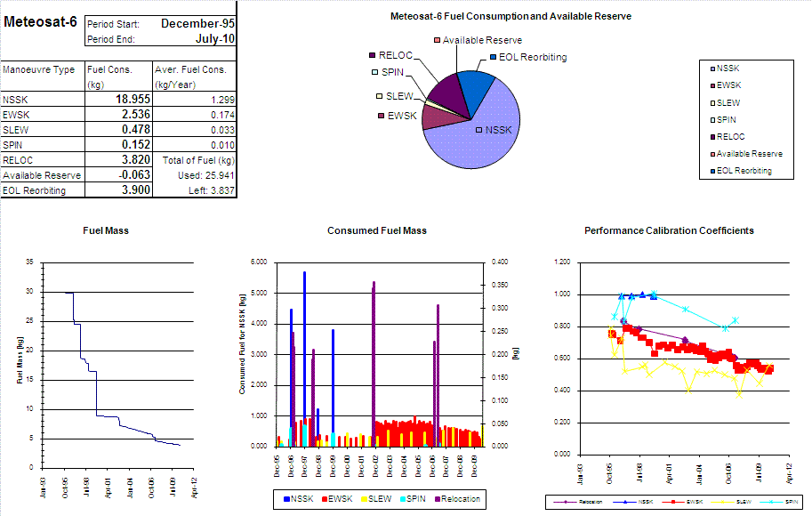The width and height of the screenshot is (812, 516).
Task: Click the EWSK row label in the table
Action: pos(16,115)
